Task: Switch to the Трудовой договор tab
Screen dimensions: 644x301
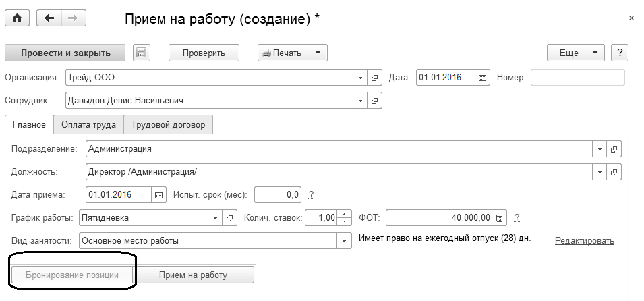Action: [168, 125]
